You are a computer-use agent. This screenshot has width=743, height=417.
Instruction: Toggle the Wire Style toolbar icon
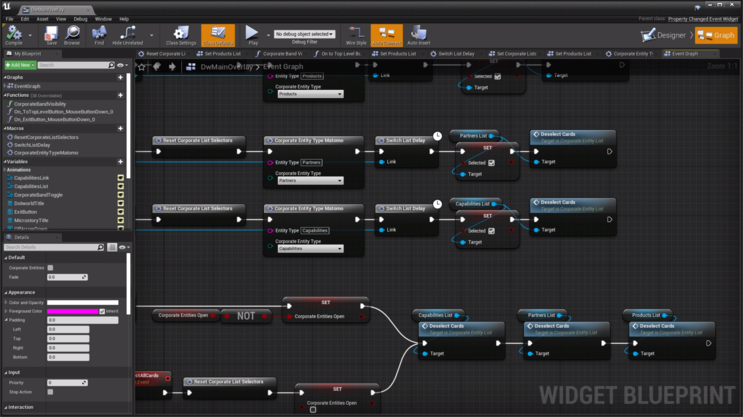coord(356,34)
